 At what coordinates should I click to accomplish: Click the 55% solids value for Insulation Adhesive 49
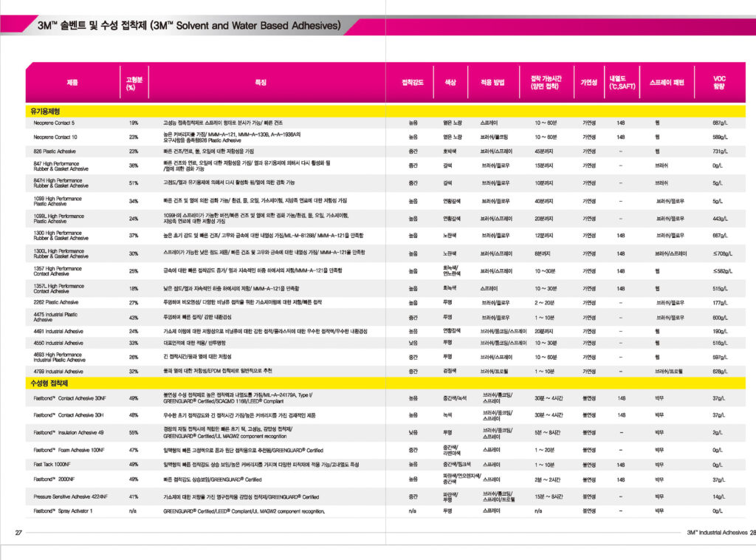click(134, 433)
